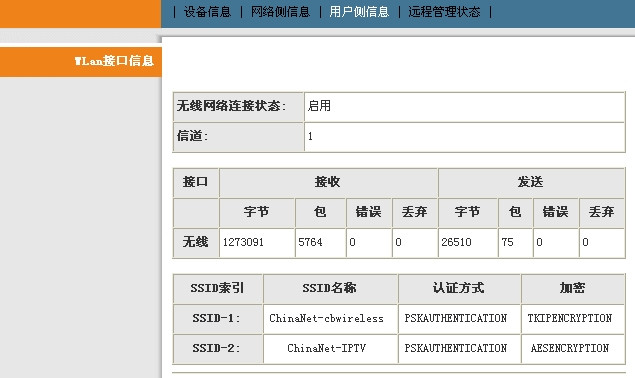Select sent packets value 75
This screenshot has width=635, height=378.
coord(507,242)
